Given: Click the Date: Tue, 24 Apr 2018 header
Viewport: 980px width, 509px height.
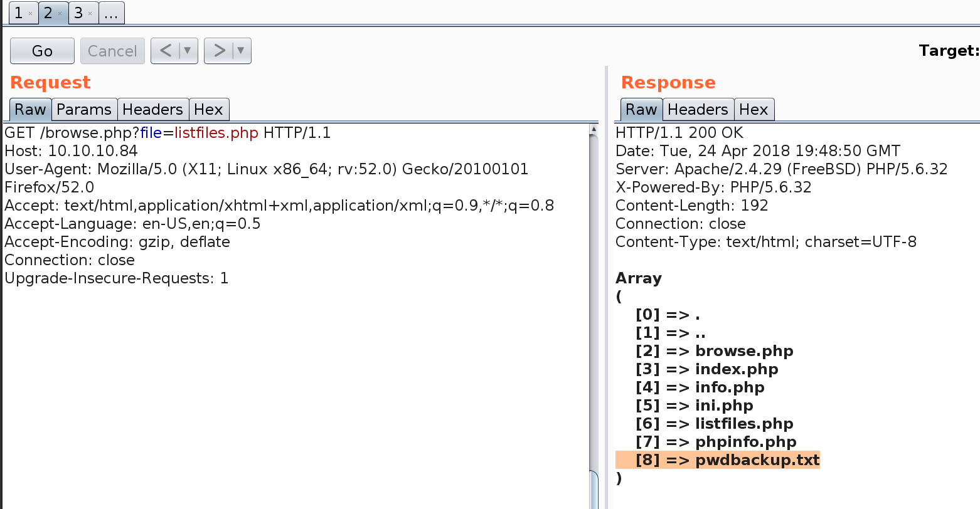Looking at the screenshot, I should [x=758, y=151].
